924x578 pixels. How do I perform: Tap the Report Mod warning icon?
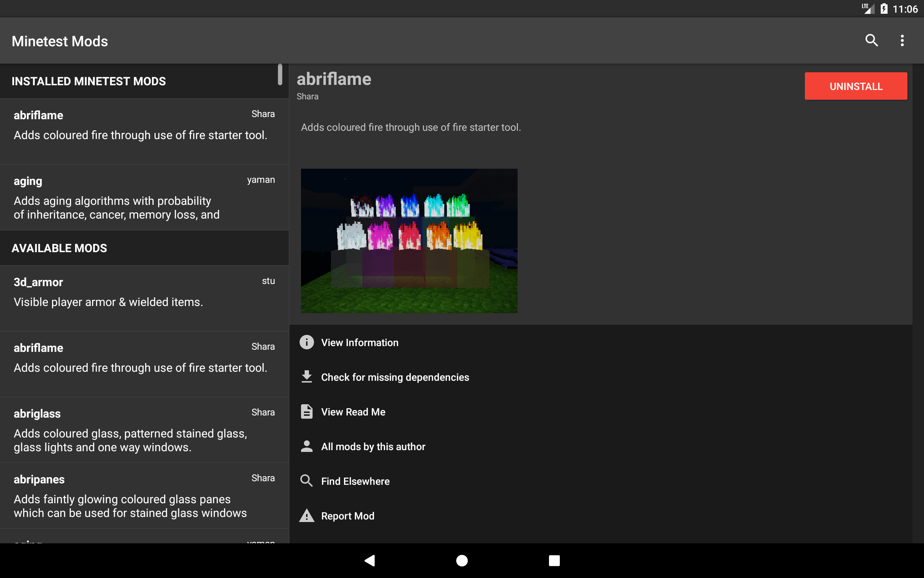coord(306,516)
